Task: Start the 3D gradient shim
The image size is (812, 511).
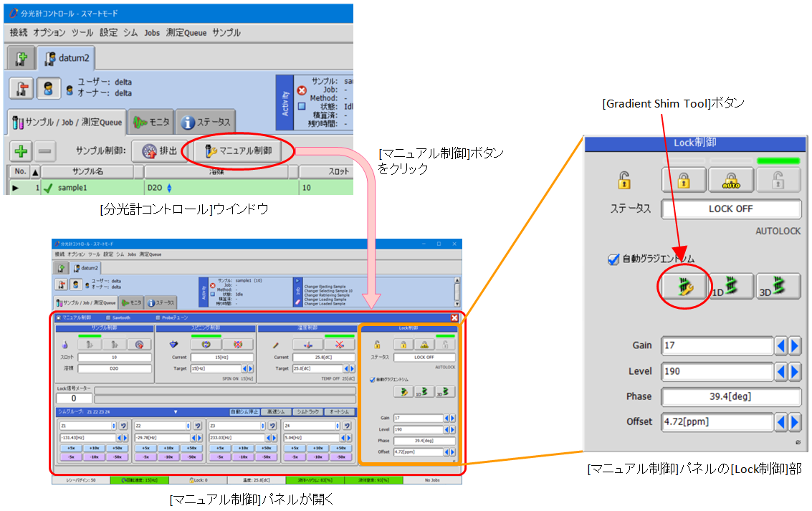Action: [778, 286]
